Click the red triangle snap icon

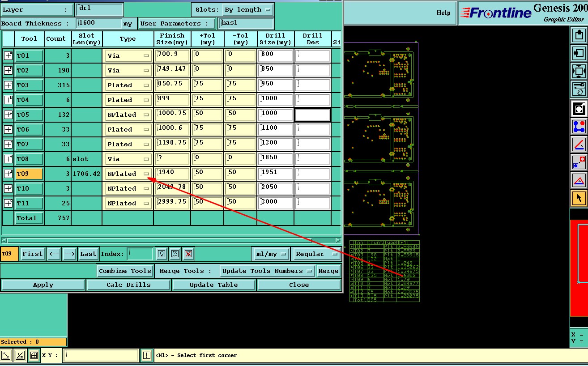[579, 180]
